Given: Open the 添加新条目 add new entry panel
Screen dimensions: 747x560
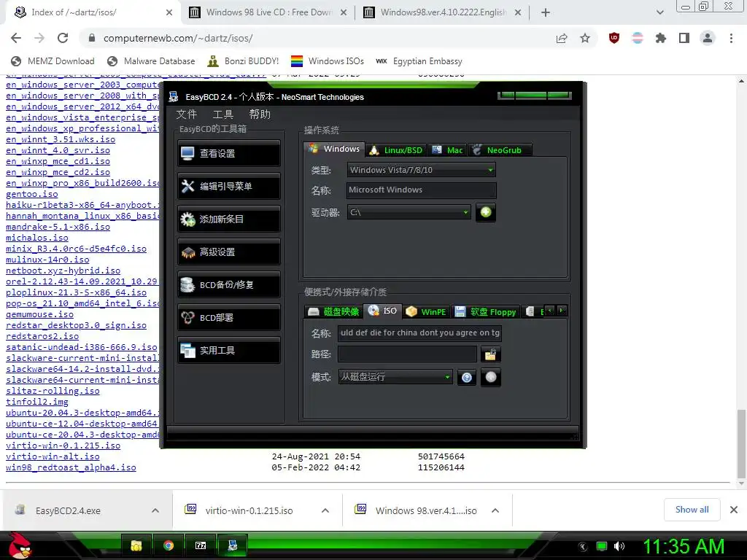Looking at the screenshot, I should pyautogui.click(x=228, y=219).
